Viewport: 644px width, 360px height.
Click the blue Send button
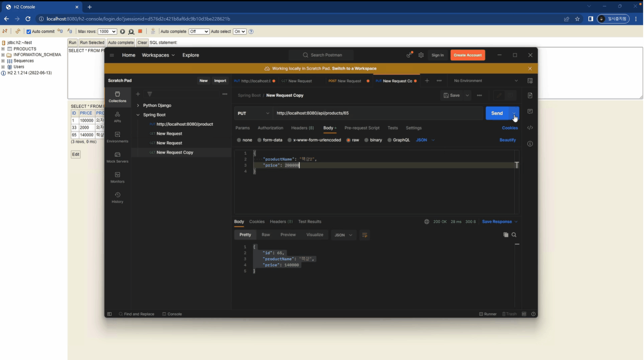tap(496, 113)
